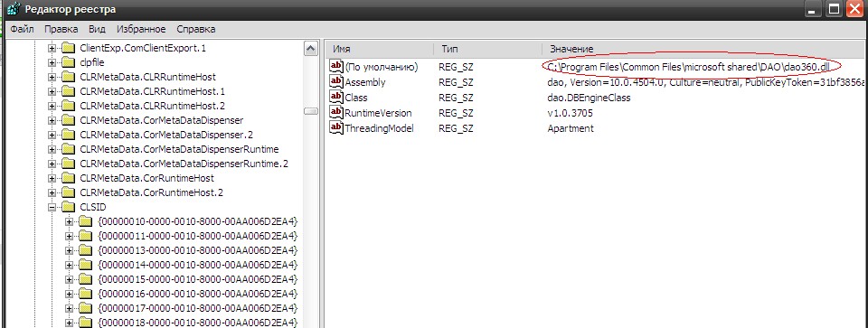
Task: Open the Избранное menu
Action: tap(141, 29)
